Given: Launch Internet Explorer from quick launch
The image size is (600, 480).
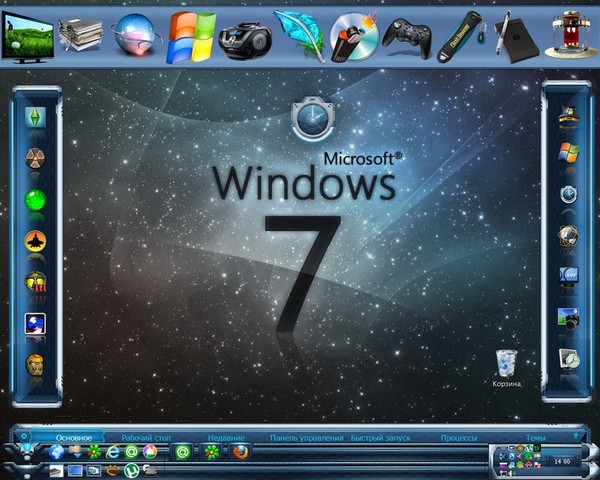Looking at the screenshot, I should [x=112, y=452].
